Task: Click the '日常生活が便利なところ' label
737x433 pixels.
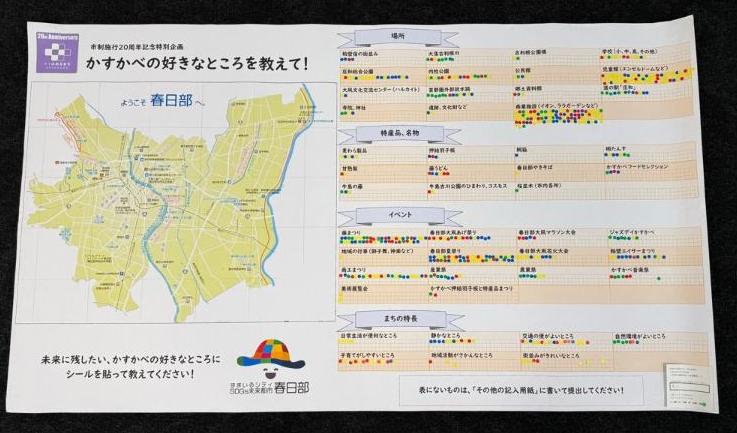Action: (x=369, y=336)
